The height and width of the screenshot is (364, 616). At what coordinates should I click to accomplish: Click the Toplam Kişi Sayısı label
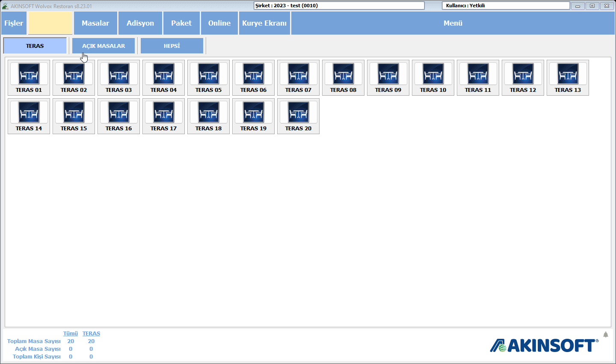(x=36, y=357)
